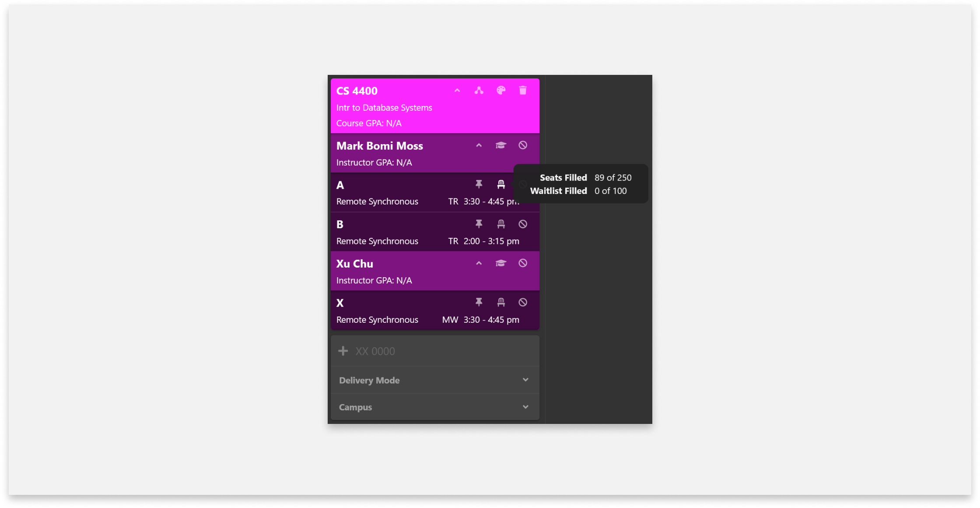Collapse Mark Bomi Moss instructor sections

[x=479, y=145]
